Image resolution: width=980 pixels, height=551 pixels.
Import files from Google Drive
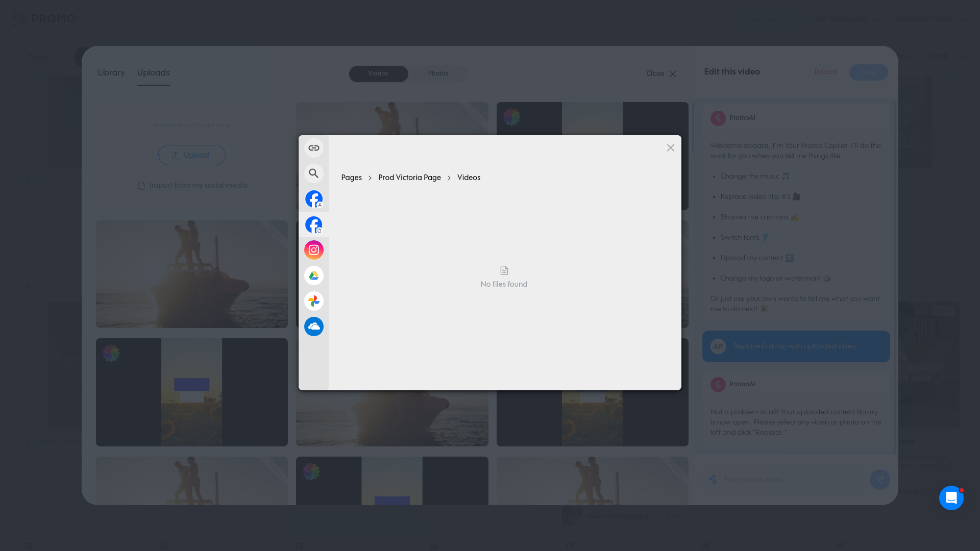[314, 275]
